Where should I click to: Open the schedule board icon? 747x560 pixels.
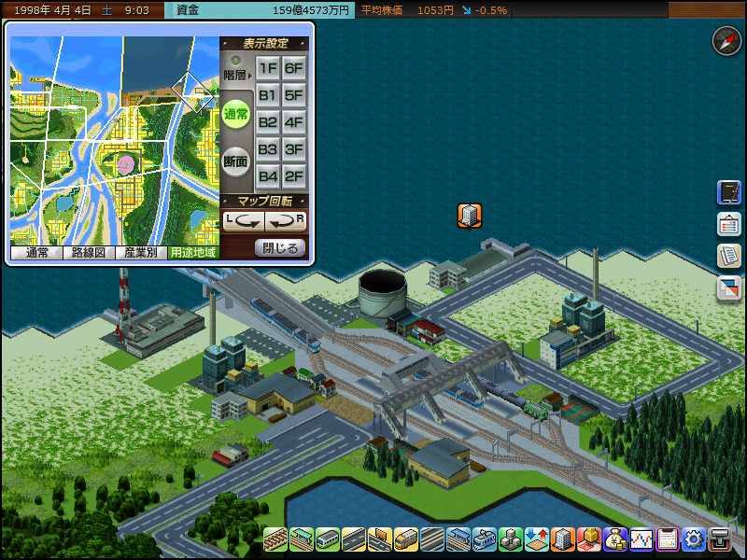coord(729,224)
